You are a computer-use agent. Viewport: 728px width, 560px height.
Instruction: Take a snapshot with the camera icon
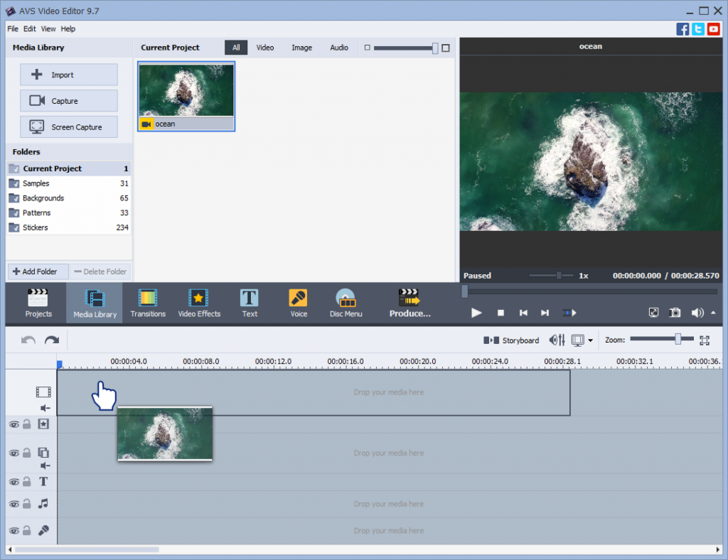click(x=675, y=313)
